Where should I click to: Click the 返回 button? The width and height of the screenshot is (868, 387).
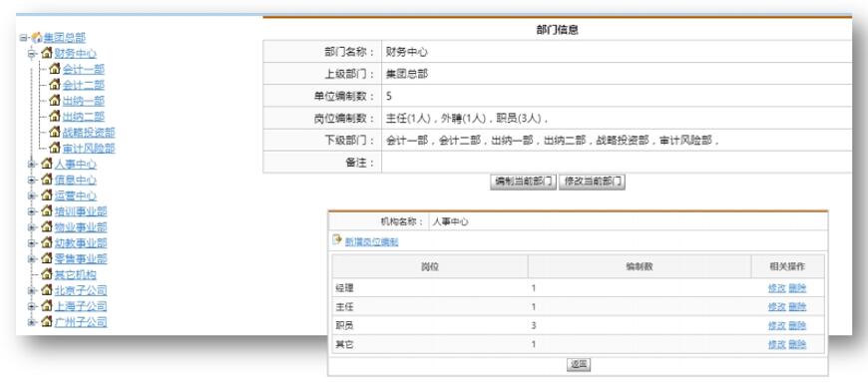coord(579,364)
